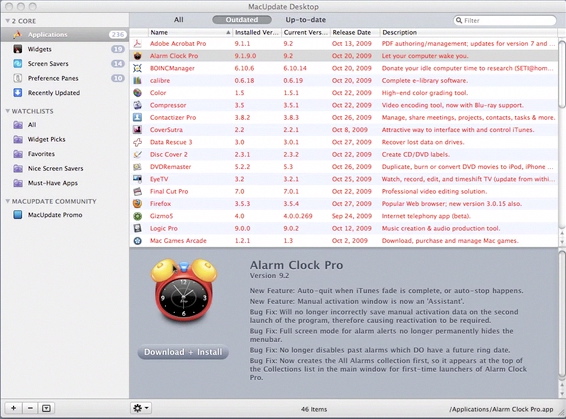Click version 4.0.0.269 for Gizmo5

[x=298, y=216]
